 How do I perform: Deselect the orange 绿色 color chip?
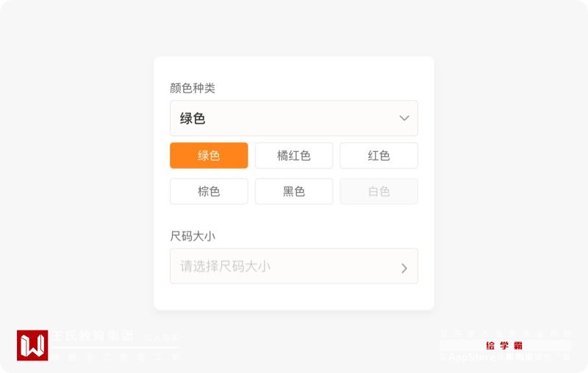[x=209, y=156]
